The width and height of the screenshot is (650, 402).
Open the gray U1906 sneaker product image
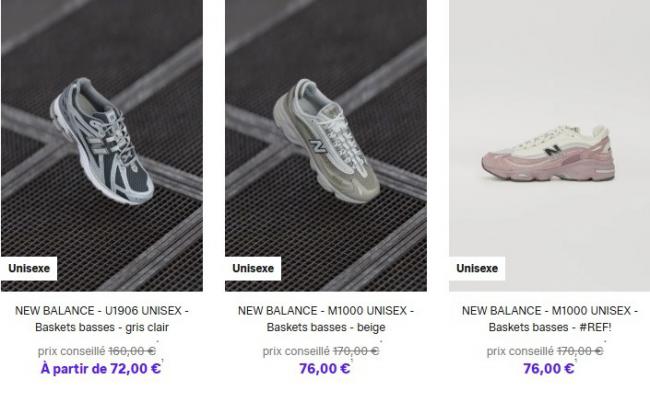102,145
